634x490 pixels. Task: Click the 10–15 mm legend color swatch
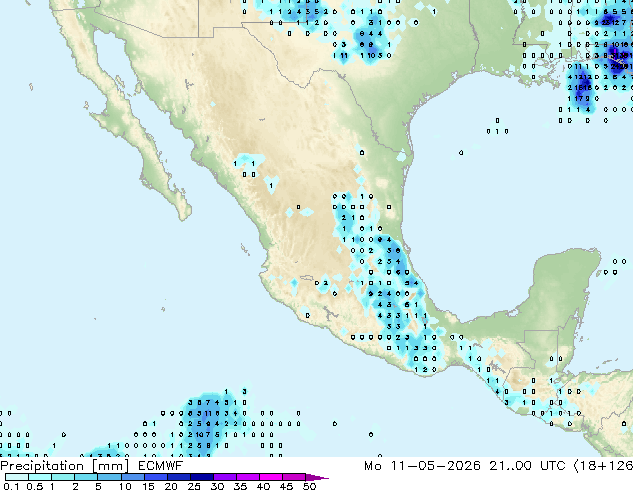[x=132, y=477]
